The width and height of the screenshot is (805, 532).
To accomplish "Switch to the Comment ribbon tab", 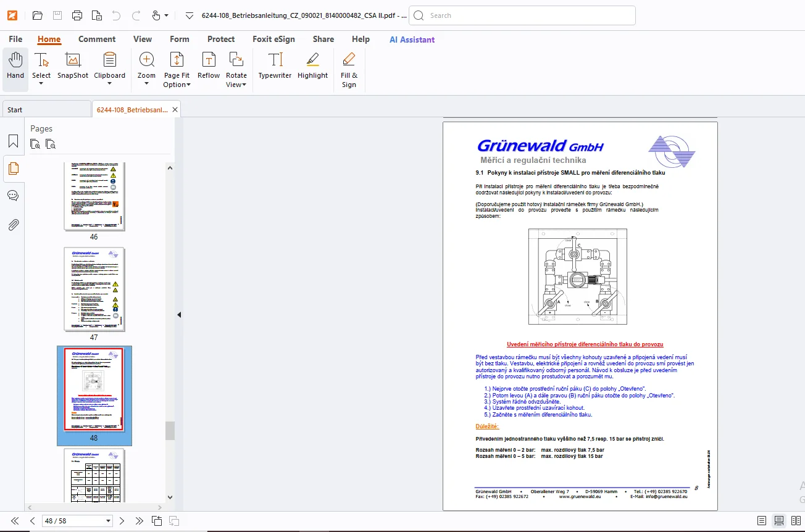I will (x=97, y=39).
